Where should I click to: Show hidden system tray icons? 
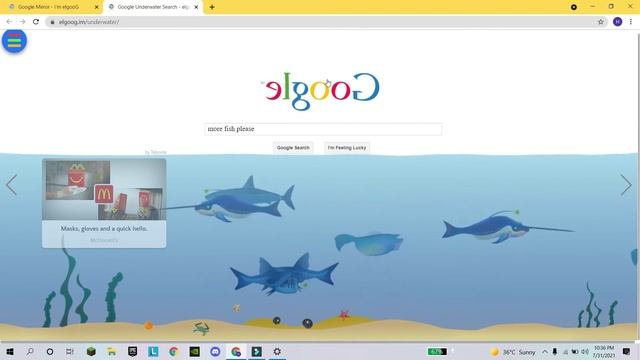pyautogui.click(x=544, y=352)
